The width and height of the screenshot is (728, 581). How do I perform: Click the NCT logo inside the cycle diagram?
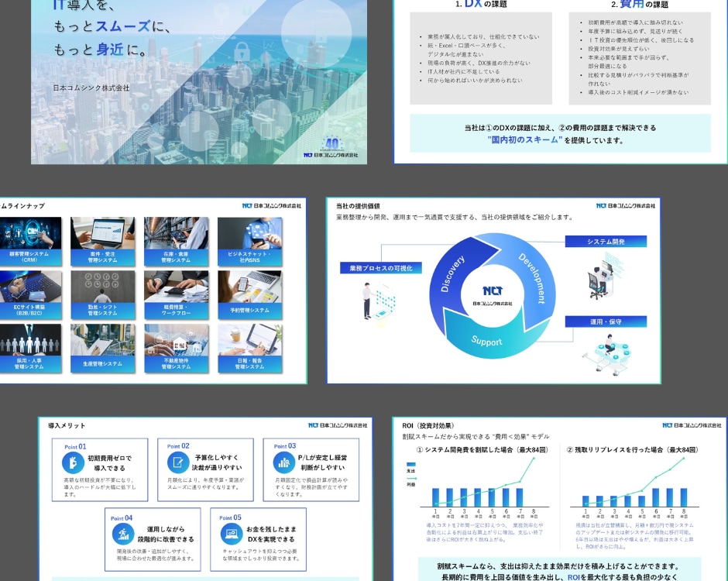click(492, 295)
